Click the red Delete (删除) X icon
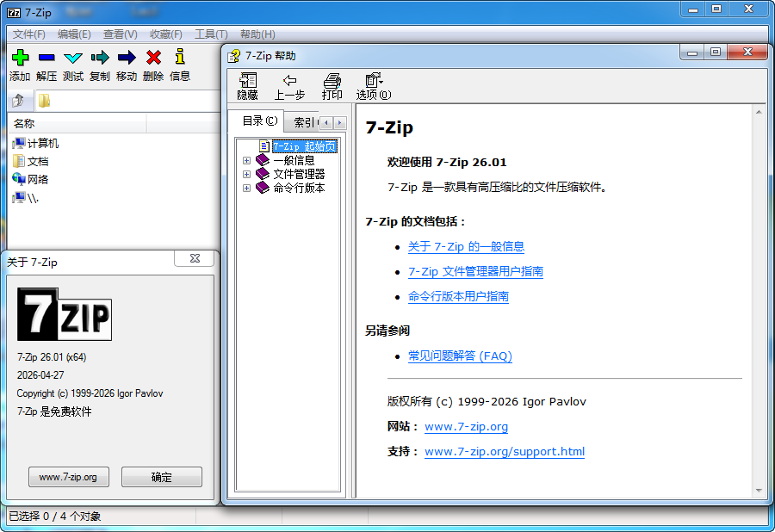775x532 pixels. point(154,58)
